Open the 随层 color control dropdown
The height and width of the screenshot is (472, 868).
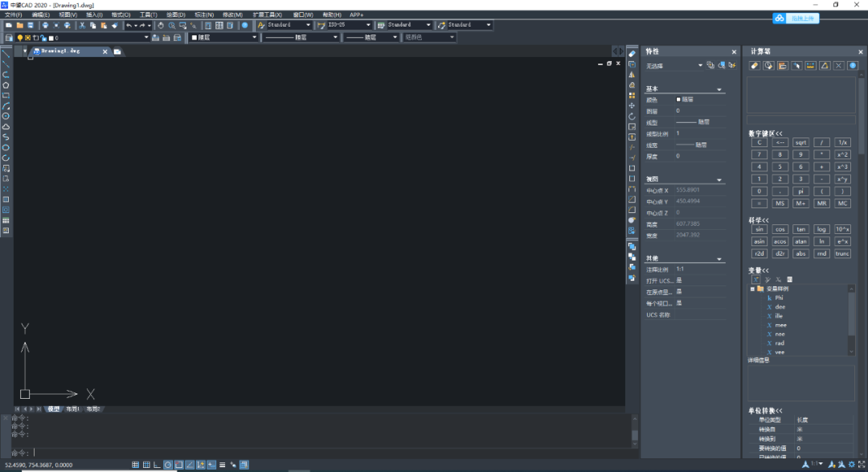click(223, 38)
